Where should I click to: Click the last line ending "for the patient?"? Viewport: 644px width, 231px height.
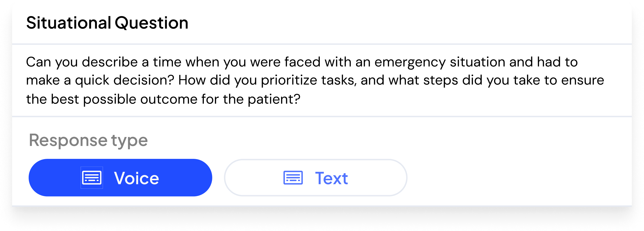click(x=163, y=99)
